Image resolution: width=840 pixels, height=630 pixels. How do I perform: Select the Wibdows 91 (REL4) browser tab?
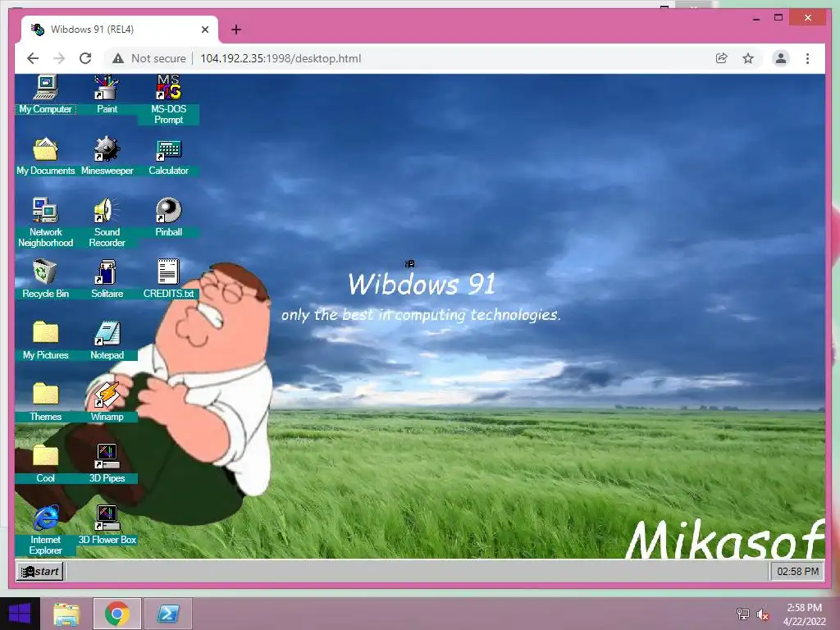[120, 30]
